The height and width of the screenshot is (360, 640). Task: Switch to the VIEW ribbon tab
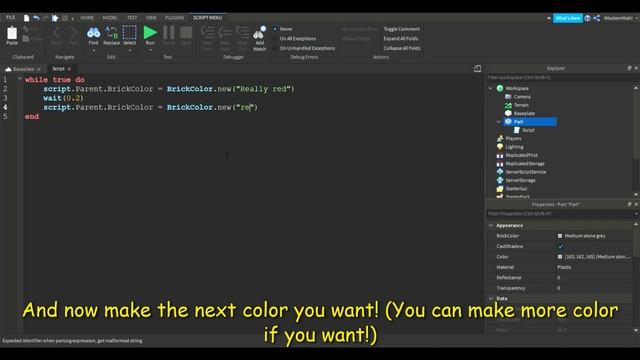point(151,18)
